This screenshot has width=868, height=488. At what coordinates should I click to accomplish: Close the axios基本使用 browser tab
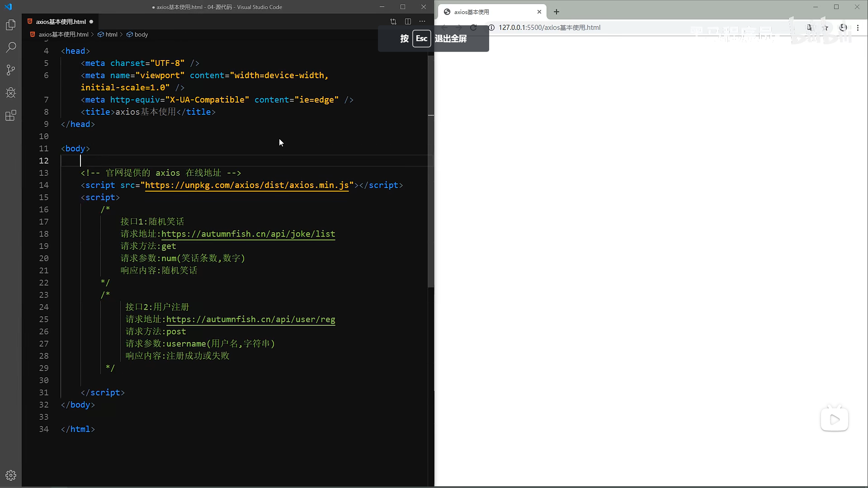539,12
